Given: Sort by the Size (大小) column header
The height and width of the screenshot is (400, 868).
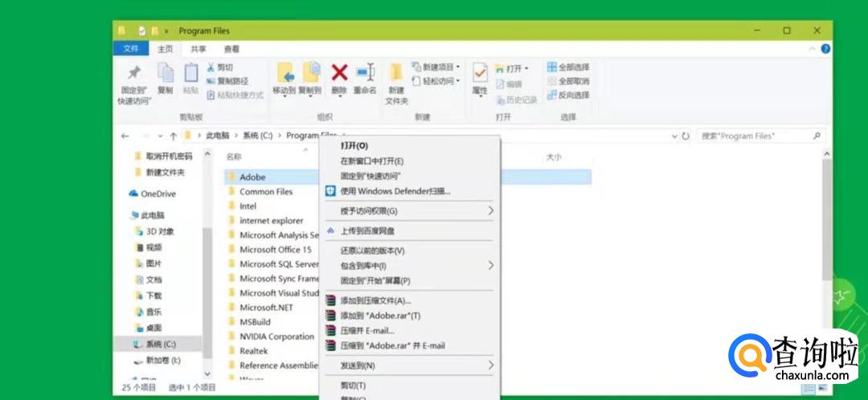Looking at the screenshot, I should [x=554, y=157].
